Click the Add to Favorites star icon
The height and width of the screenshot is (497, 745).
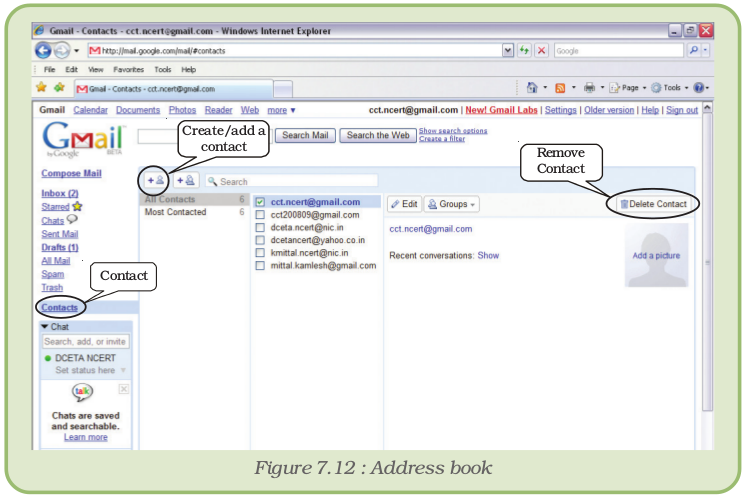coord(59,88)
